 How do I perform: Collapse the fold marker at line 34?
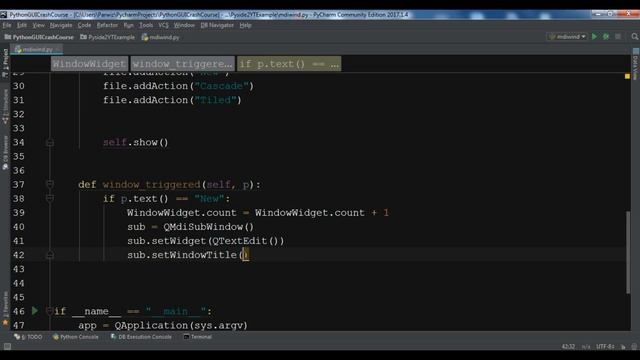[x=50, y=142]
